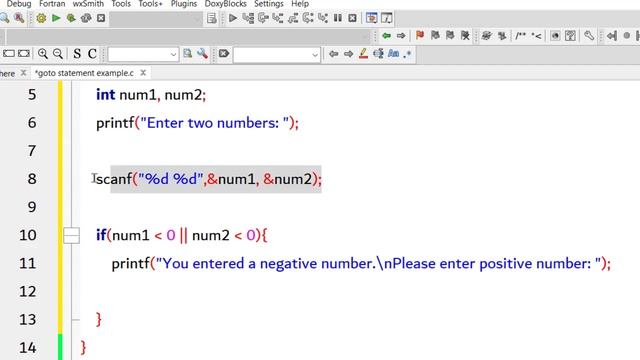This screenshot has width=640, height=360.
Task: Open the Tools+ menu
Action: point(150,4)
